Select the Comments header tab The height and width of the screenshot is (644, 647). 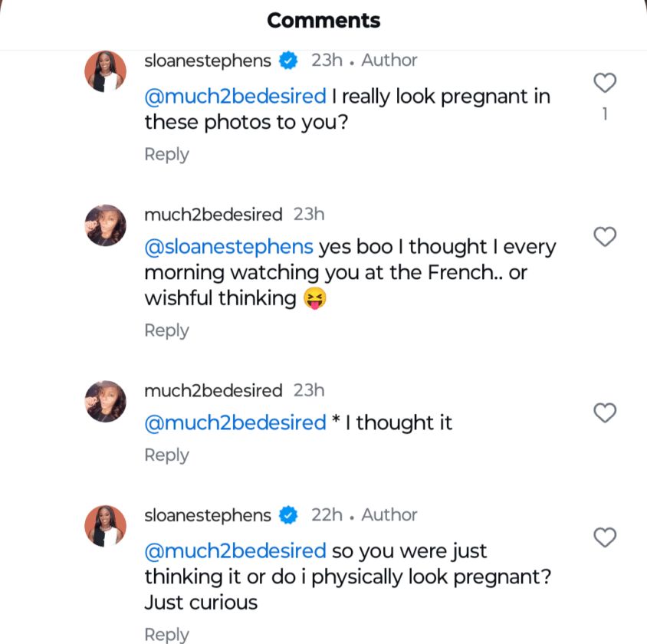tap(323, 21)
